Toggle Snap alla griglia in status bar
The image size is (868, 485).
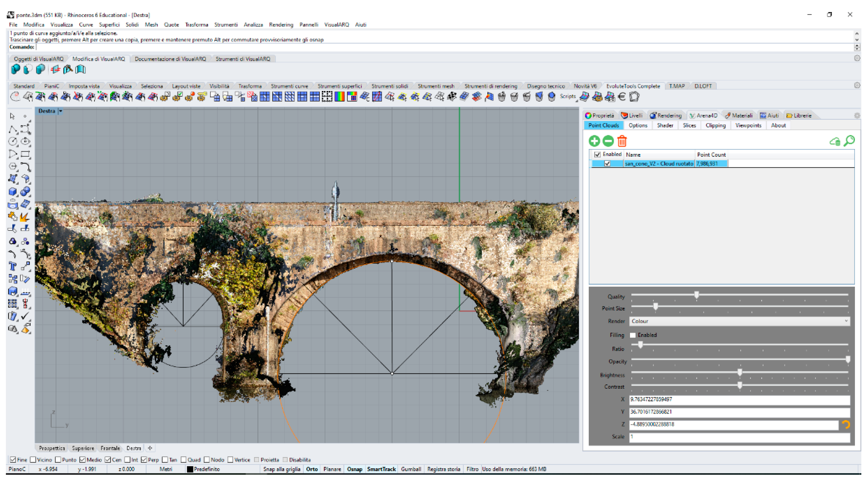tap(281, 469)
